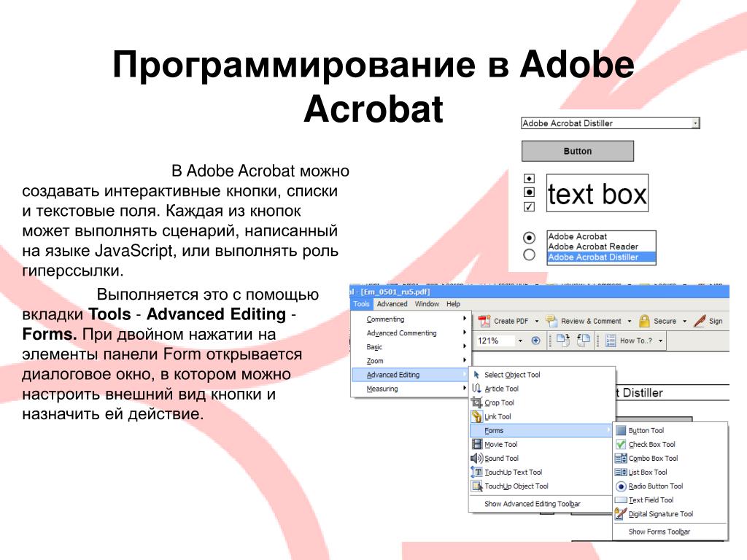Choose Forms in Advanced Editing submenu
Viewport: 747px width, 560px height.
tap(541, 430)
